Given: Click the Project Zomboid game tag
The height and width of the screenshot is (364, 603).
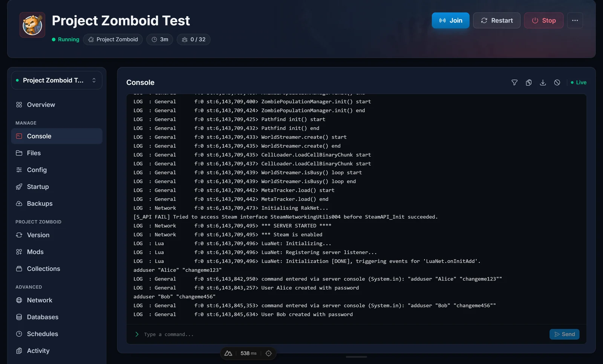Looking at the screenshot, I should pyautogui.click(x=113, y=40).
